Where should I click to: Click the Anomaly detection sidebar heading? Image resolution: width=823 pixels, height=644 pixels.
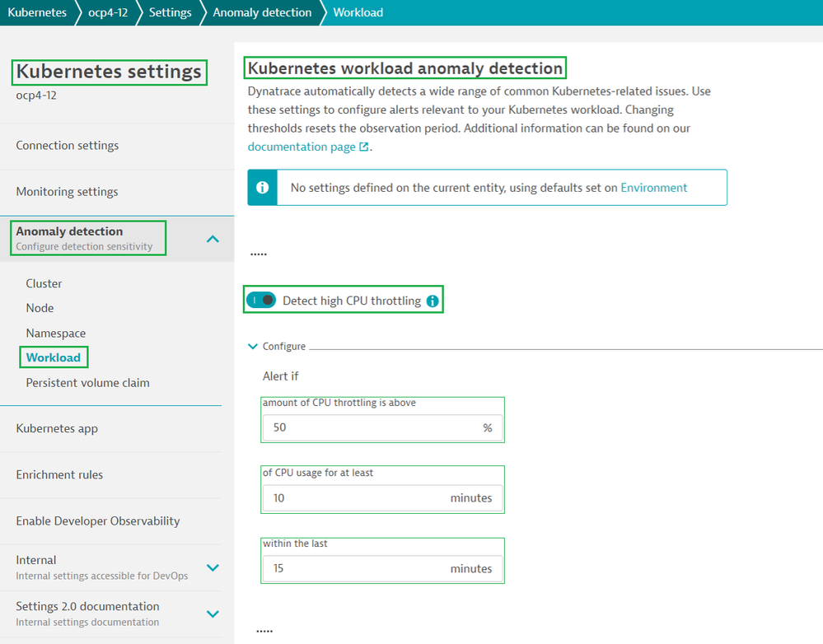click(69, 231)
